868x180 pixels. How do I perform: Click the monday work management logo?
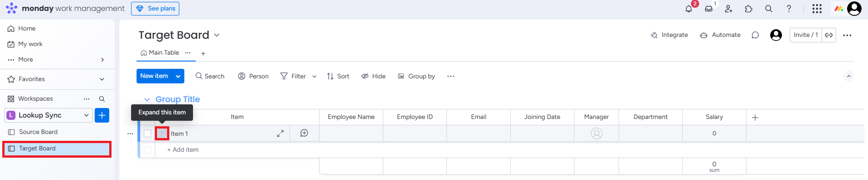(x=65, y=8)
